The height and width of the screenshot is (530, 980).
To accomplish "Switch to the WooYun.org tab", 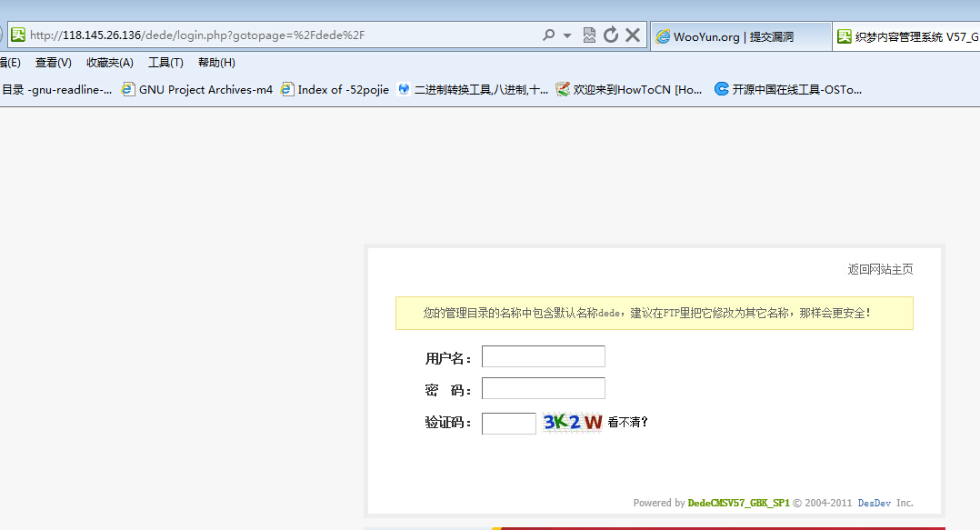I will coord(741,37).
